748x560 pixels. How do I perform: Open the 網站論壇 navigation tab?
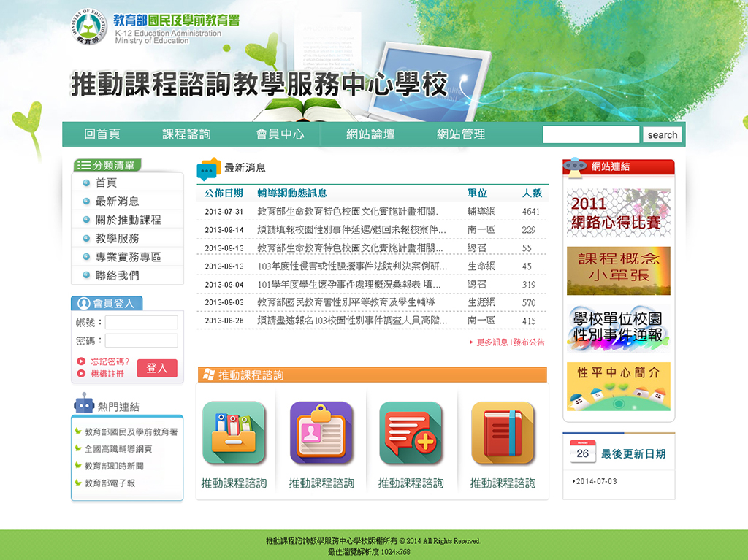click(370, 134)
